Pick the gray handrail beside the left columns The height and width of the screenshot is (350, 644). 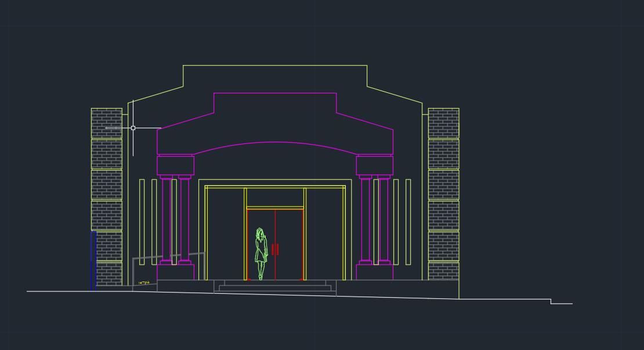(168, 256)
